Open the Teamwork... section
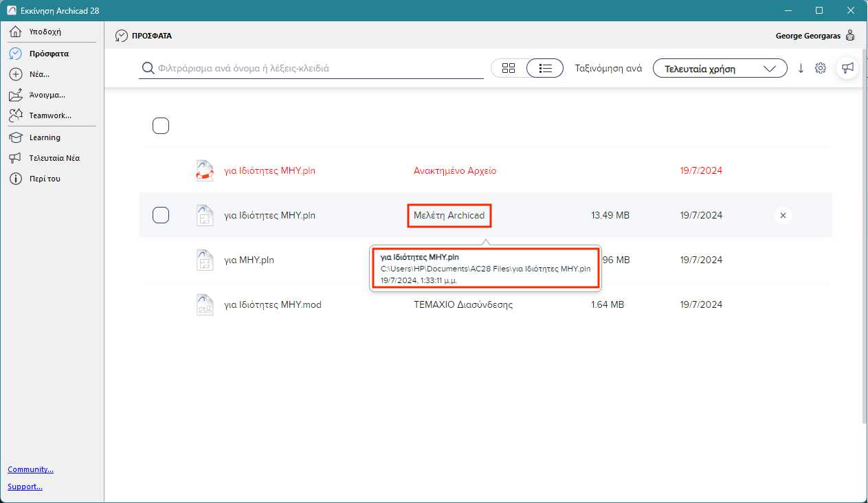The height and width of the screenshot is (503, 868). tap(50, 115)
